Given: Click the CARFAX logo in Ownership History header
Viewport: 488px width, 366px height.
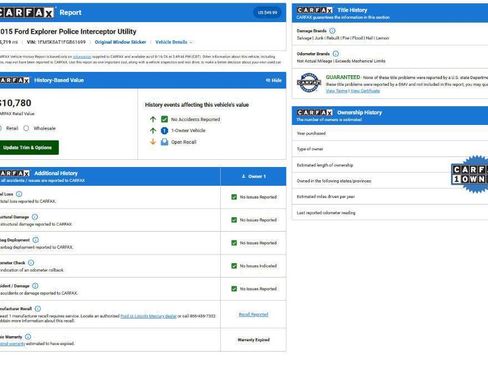Looking at the screenshot, I should (315, 112).
